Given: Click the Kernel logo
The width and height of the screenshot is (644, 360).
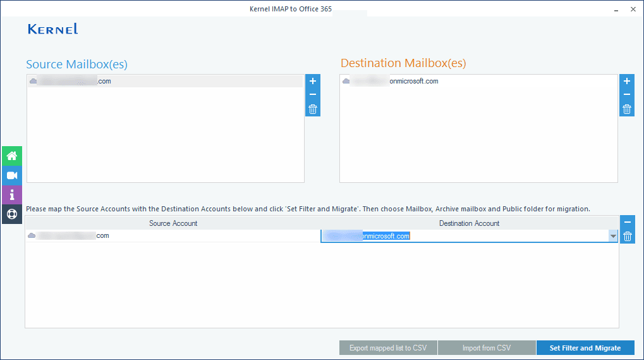Looking at the screenshot, I should 53,28.
